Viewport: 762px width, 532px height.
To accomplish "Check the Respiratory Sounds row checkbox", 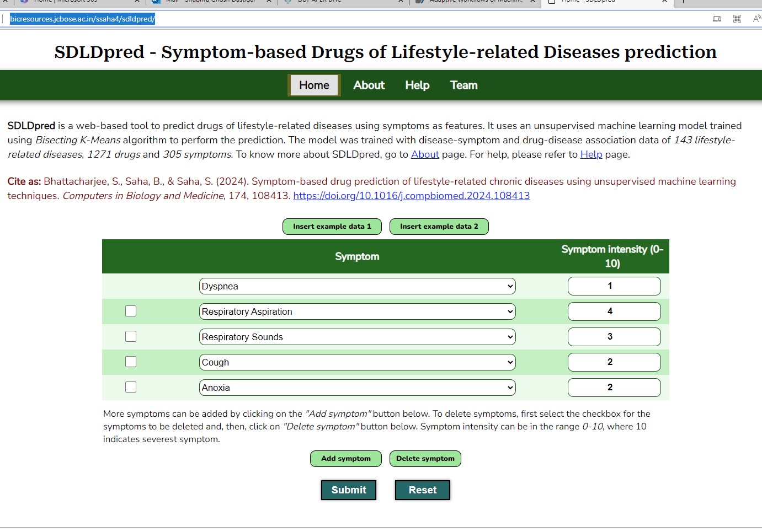I will point(131,336).
